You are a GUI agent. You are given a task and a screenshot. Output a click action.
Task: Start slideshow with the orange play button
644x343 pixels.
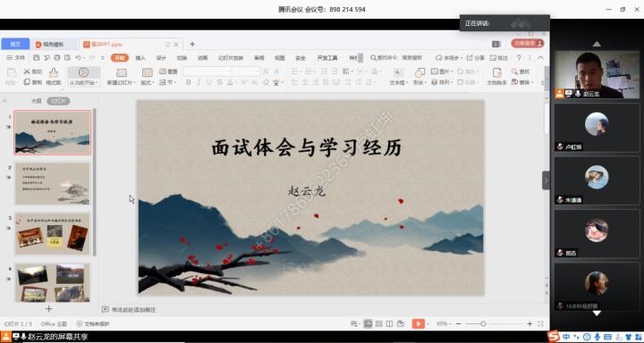[418, 323]
